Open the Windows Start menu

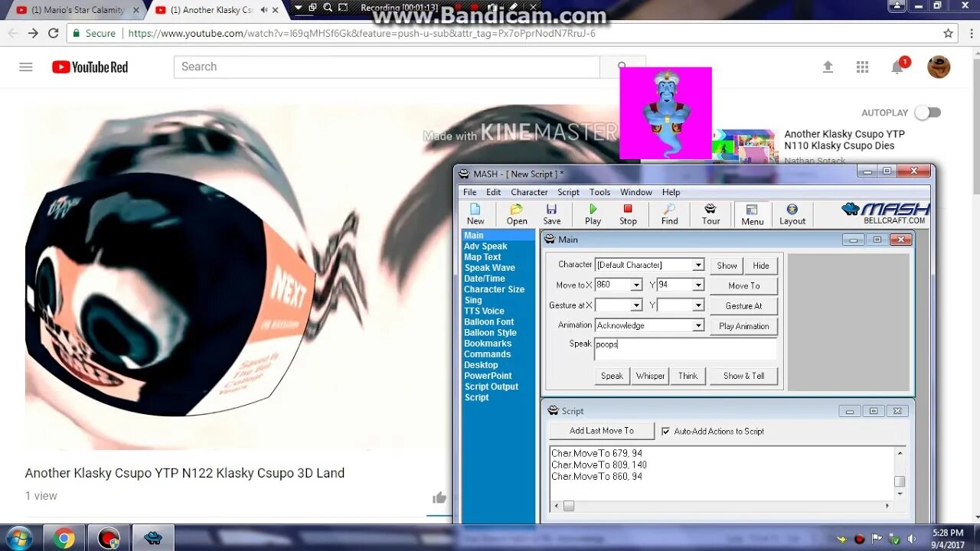pyautogui.click(x=18, y=538)
